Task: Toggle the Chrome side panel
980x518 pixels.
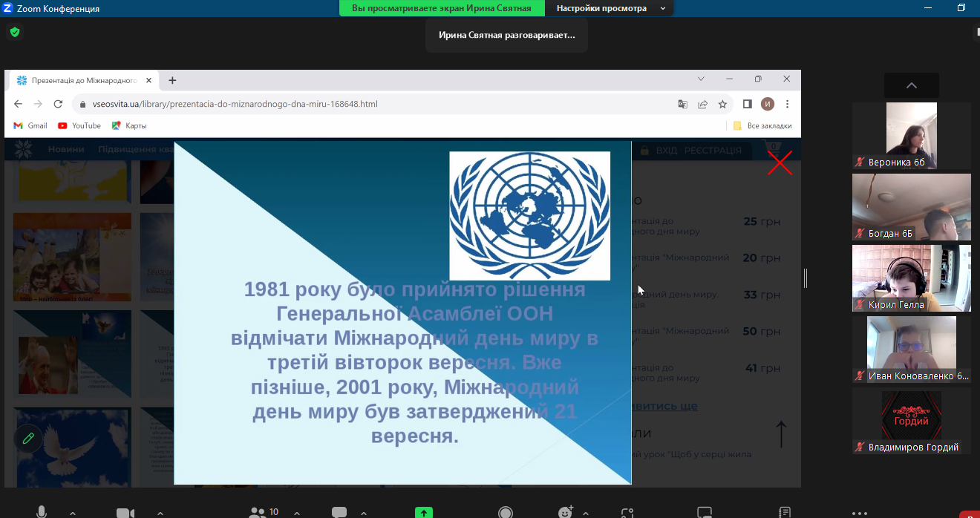Action: (748, 104)
